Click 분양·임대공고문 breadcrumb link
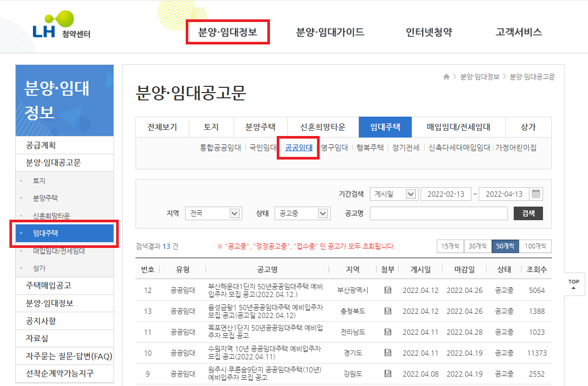 532,77
